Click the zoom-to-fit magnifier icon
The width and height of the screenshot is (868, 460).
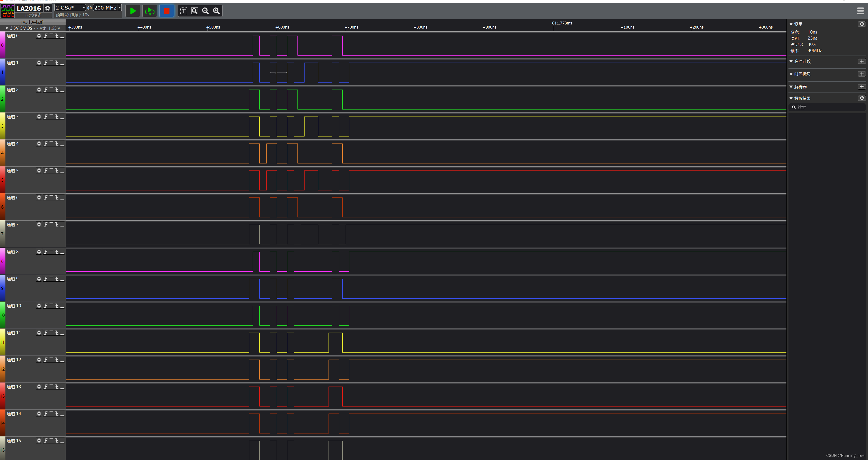click(194, 11)
